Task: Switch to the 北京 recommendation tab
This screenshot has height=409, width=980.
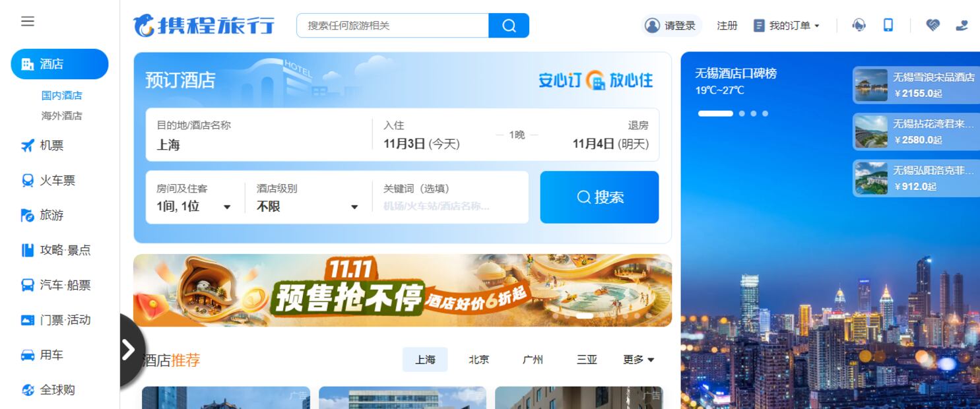Action: click(x=479, y=360)
